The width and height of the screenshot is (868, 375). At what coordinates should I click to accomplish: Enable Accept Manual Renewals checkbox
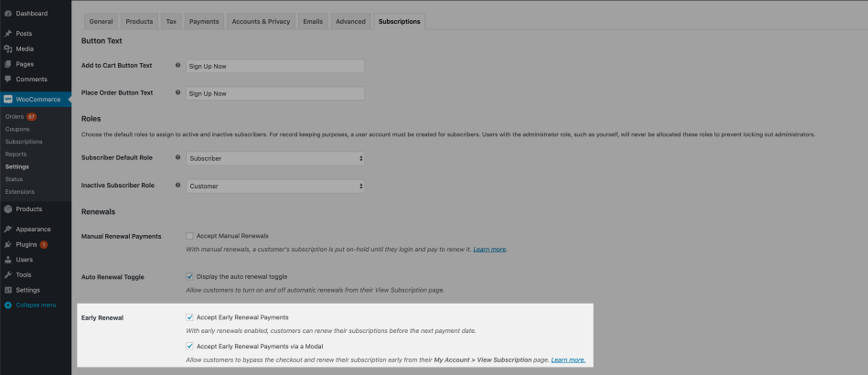(190, 236)
